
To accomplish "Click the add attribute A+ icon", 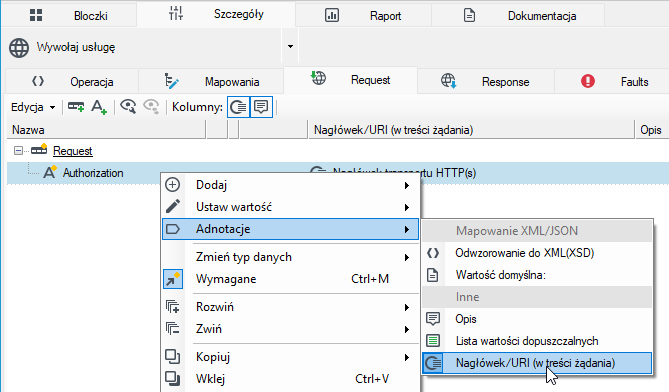I will (99, 107).
